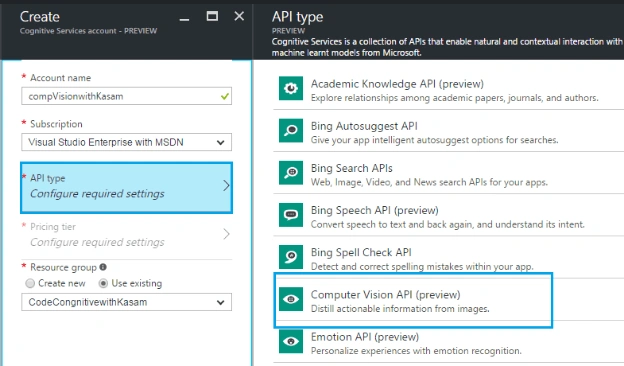Click the Bing Search APIs magnifier icon

pyautogui.click(x=291, y=173)
